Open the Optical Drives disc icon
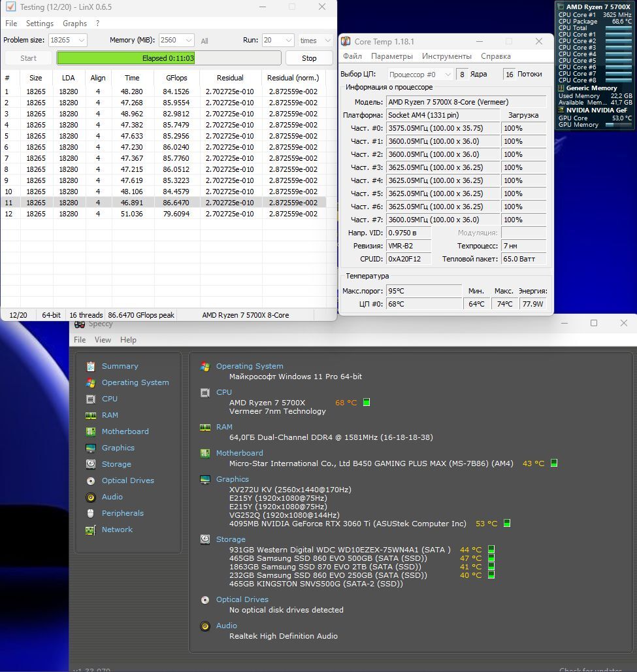Screen dimensions: 637x672 coord(90,481)
